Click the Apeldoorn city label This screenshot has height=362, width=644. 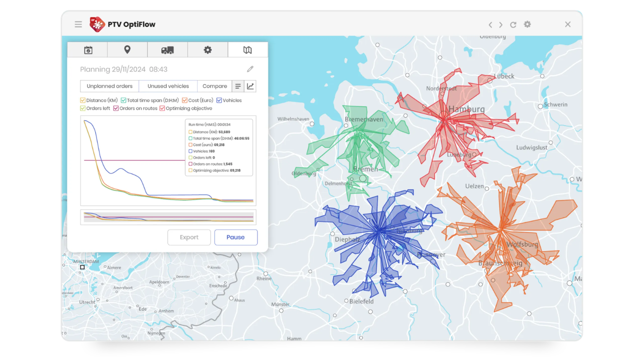pyautogui.click(x=159, y=282)
